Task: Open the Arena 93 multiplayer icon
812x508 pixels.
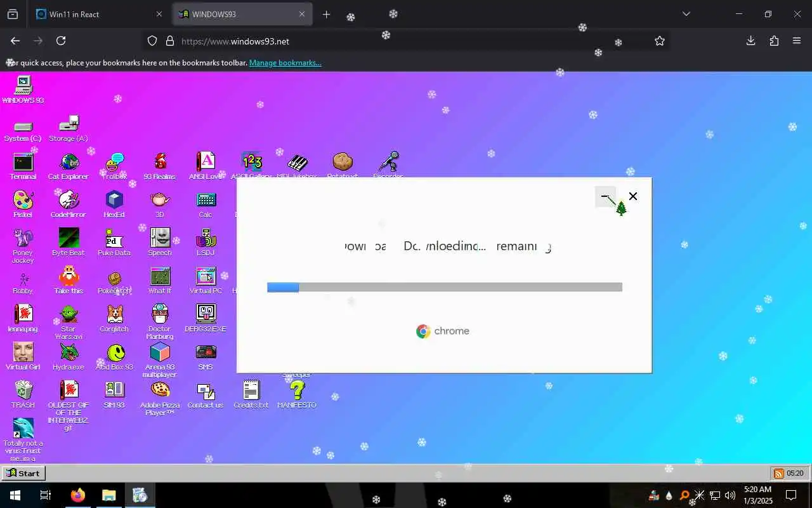Action: [160, 361]
